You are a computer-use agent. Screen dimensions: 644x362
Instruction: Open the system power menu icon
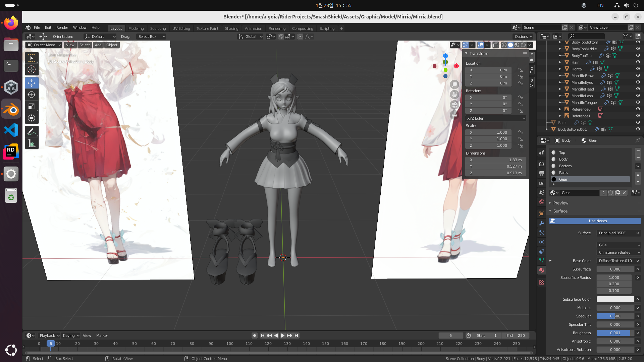click(x=636, y=5)
